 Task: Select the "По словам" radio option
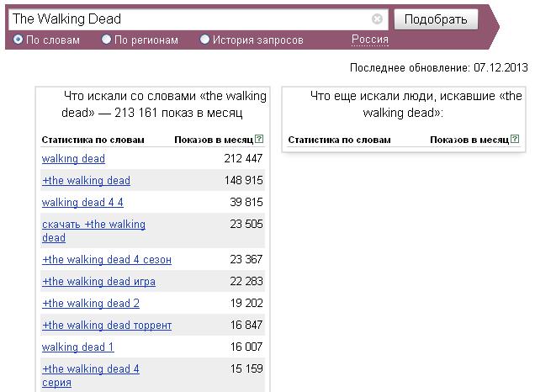tap(18, 40)
